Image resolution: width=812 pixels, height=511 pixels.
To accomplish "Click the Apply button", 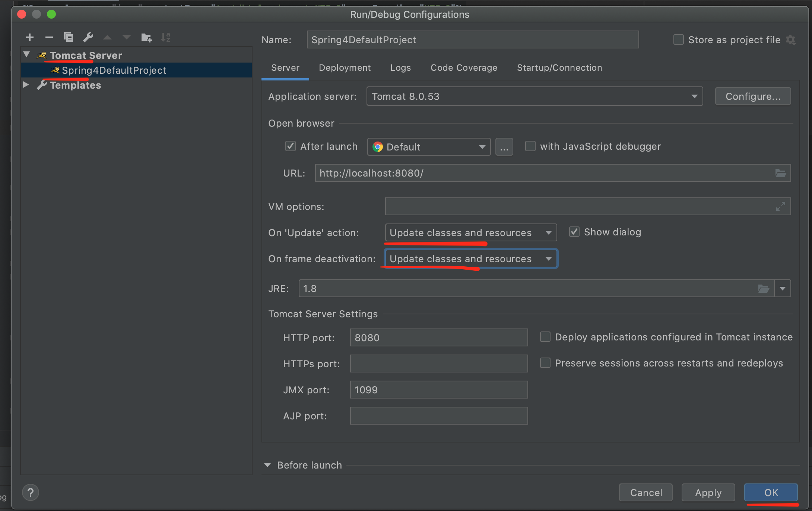I will tap(708, 493).
